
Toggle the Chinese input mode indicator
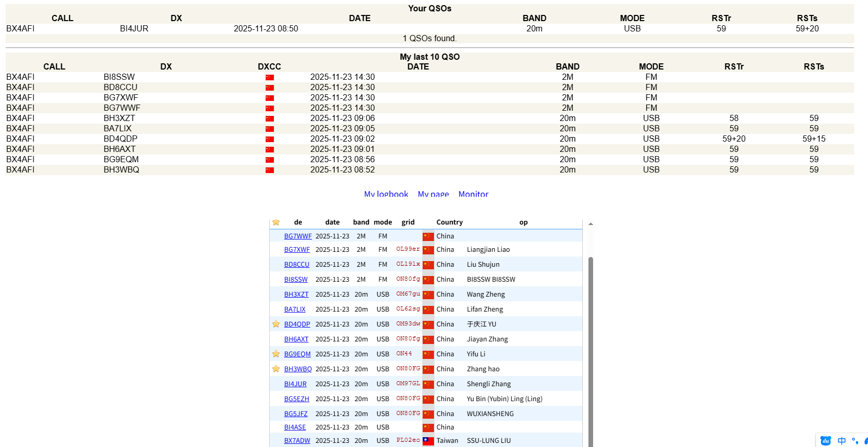click(x=842, y=441)
